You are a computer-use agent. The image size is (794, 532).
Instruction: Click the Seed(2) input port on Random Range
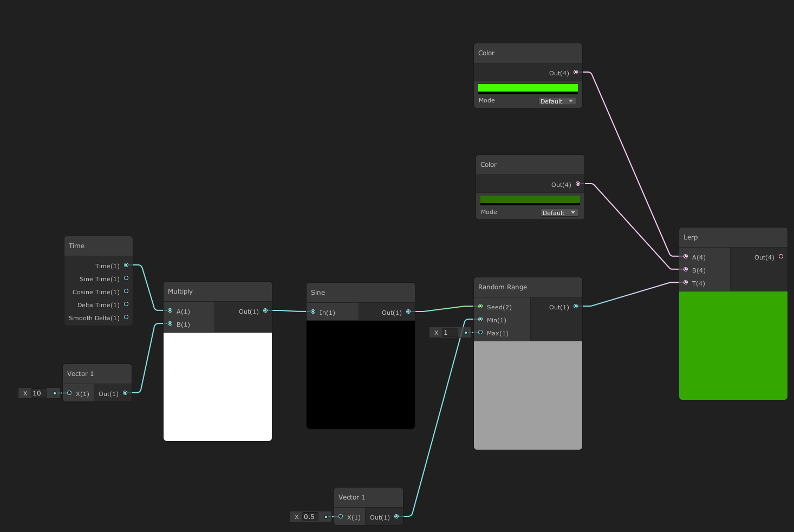(x=480, y=307)
